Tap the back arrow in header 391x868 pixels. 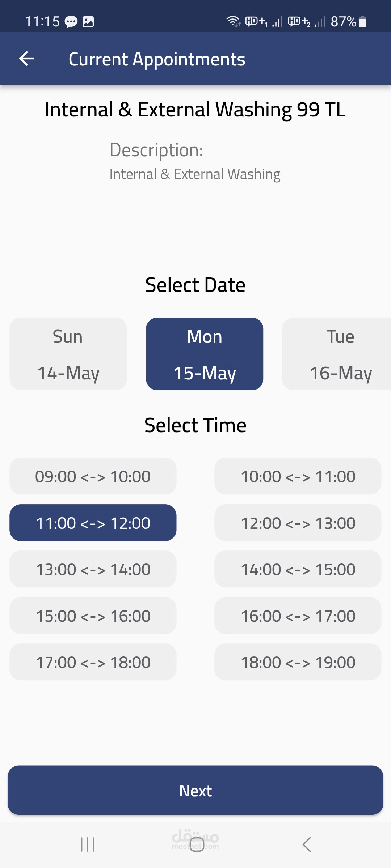(x=27, y=59)
